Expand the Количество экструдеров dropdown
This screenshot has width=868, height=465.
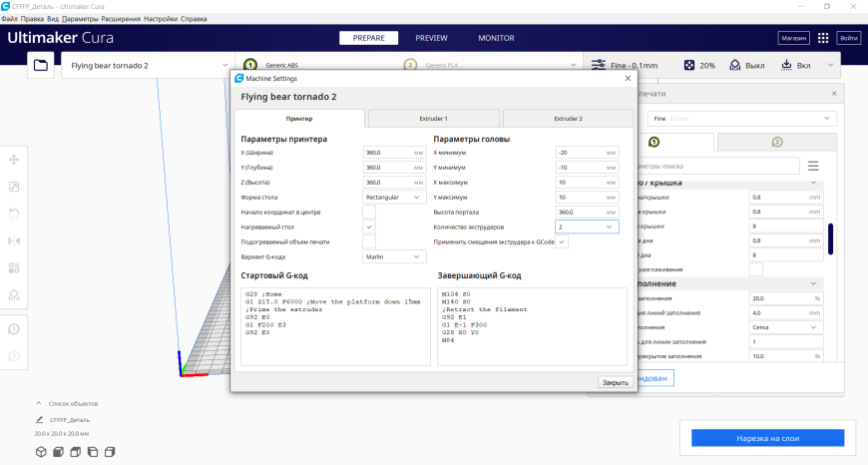pyautogui.click(x=587, y=227)
